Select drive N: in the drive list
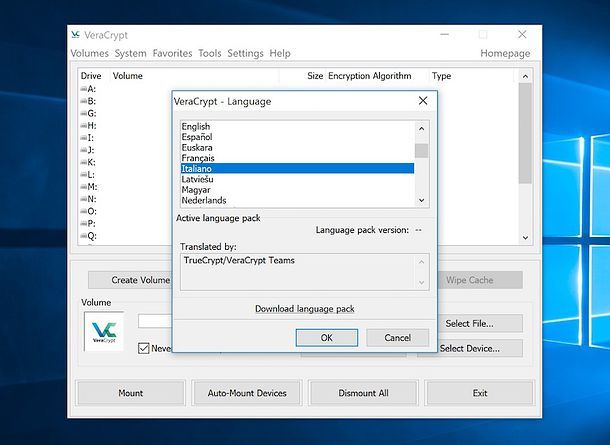 click(x=88, y=199)
